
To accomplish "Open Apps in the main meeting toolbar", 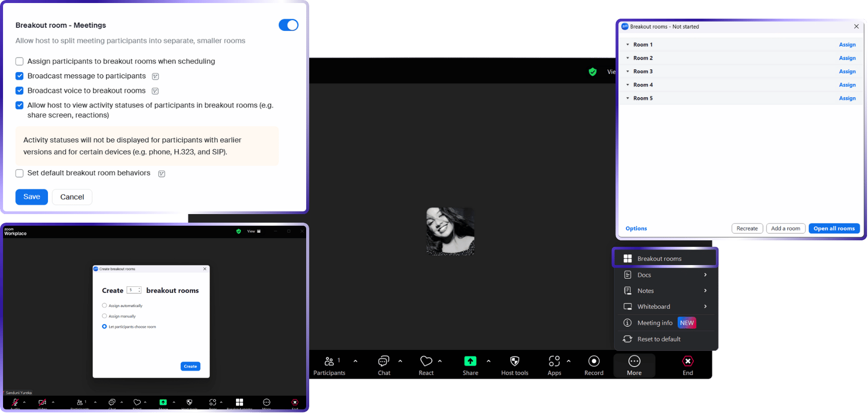I will [x=554, y=366].
